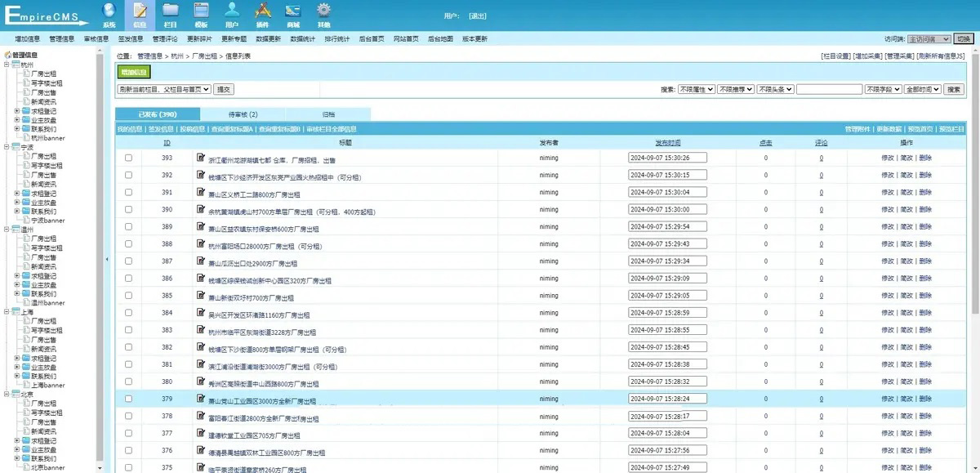Image resolution: width=980 pixels, height=473 pixels.
Task: Open the 全部时间 time filter dropdown
Action: 923,89
